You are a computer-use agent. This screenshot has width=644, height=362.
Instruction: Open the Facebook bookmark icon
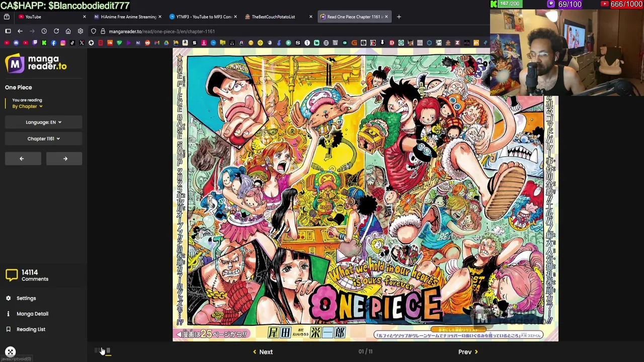[x=53, y=43]
